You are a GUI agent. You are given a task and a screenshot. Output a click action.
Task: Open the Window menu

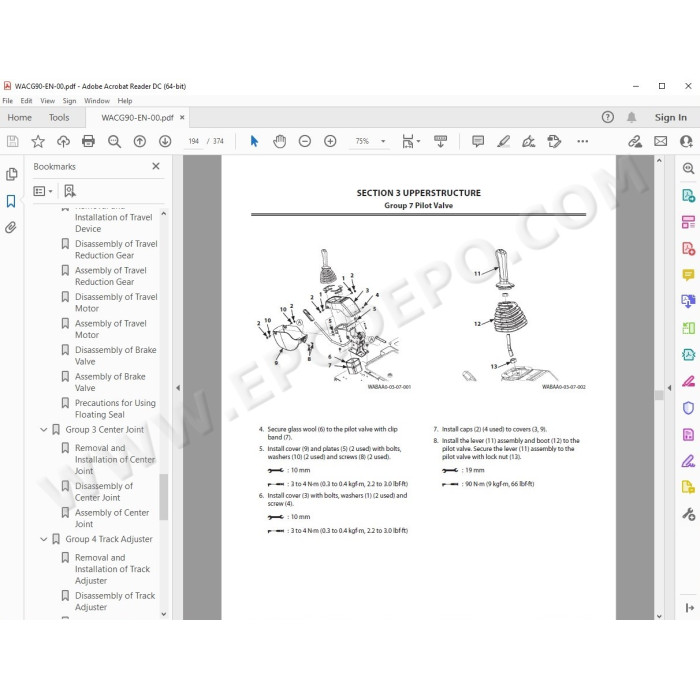click(97, 101)
